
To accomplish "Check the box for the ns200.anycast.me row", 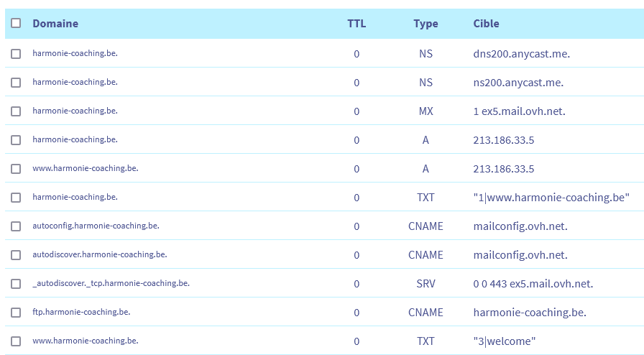I will 16,83.
